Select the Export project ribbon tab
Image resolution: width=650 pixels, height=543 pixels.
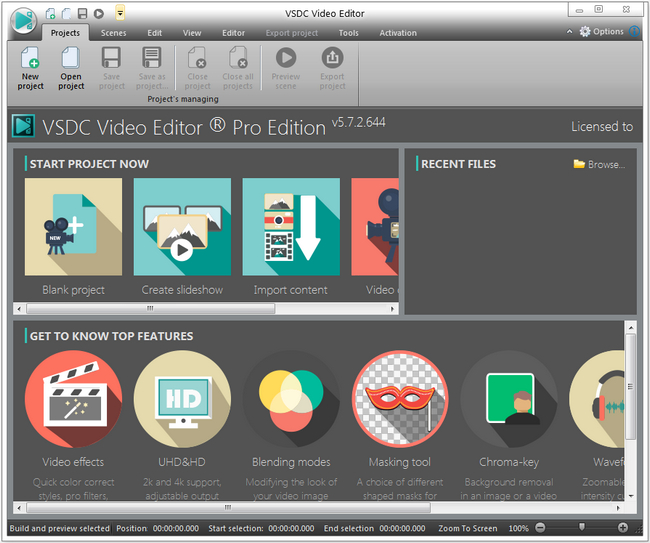click(x=292, y=33)
